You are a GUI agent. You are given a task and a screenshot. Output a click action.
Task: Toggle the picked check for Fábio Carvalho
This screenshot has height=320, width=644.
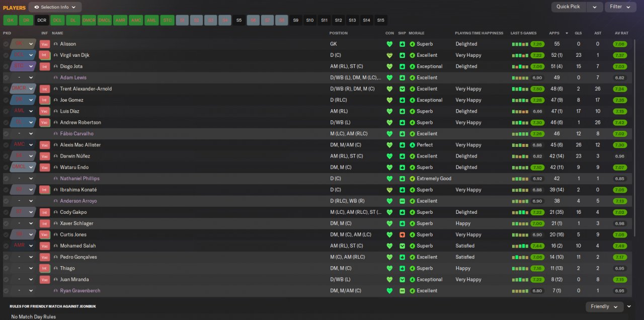tap(6, 134)
